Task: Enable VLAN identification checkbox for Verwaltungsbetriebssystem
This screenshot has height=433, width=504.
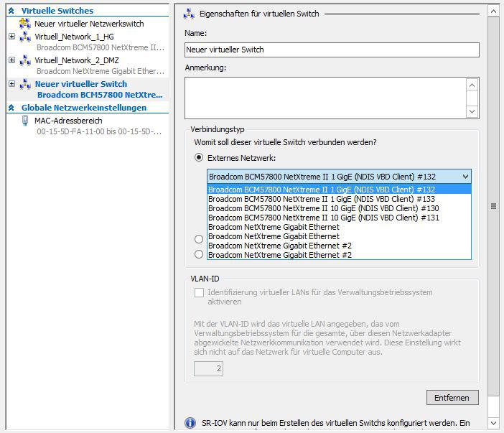Action: point(199,292)
